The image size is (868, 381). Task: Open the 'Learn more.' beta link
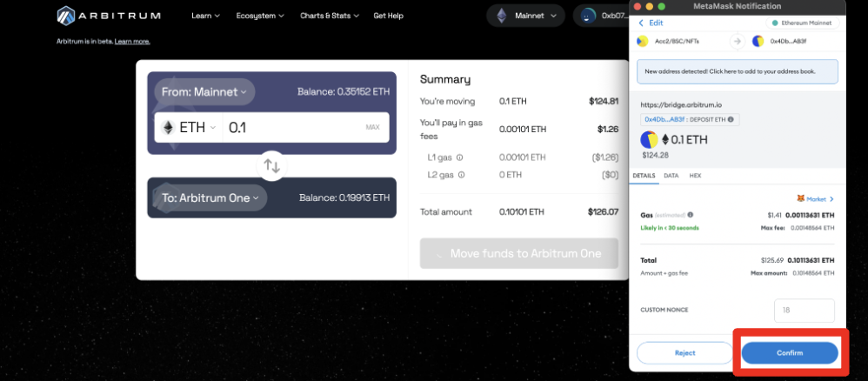[132, 42]
